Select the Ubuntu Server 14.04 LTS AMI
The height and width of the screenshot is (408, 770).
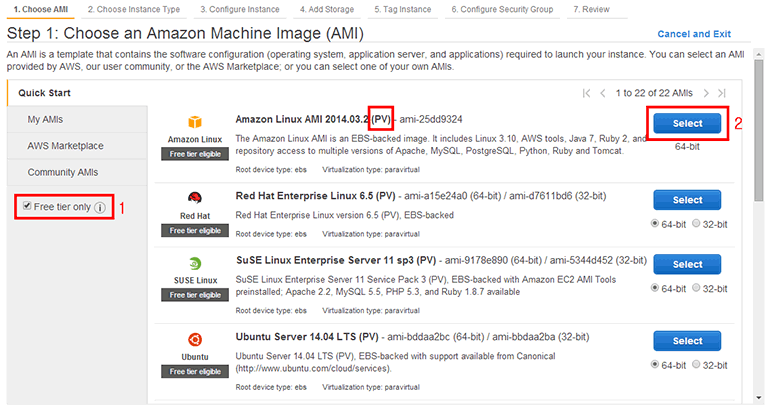[x=687, y=343]
